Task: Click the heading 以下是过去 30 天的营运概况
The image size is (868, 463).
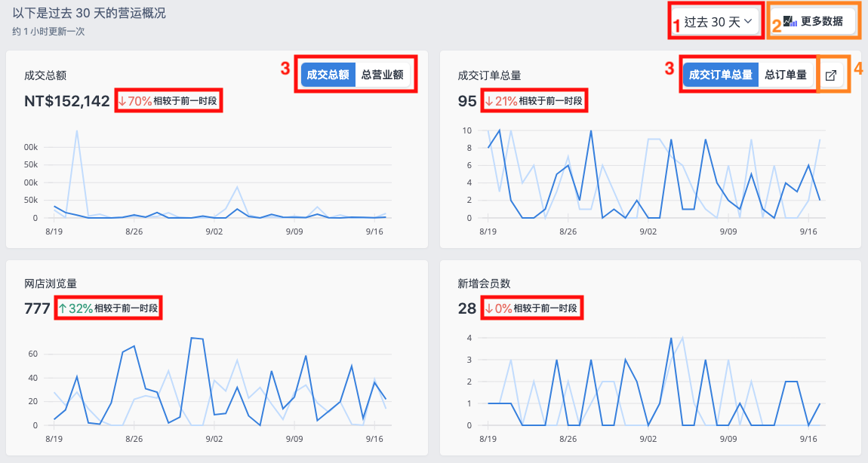Action: pyautogui.click(x=89, y=14)
